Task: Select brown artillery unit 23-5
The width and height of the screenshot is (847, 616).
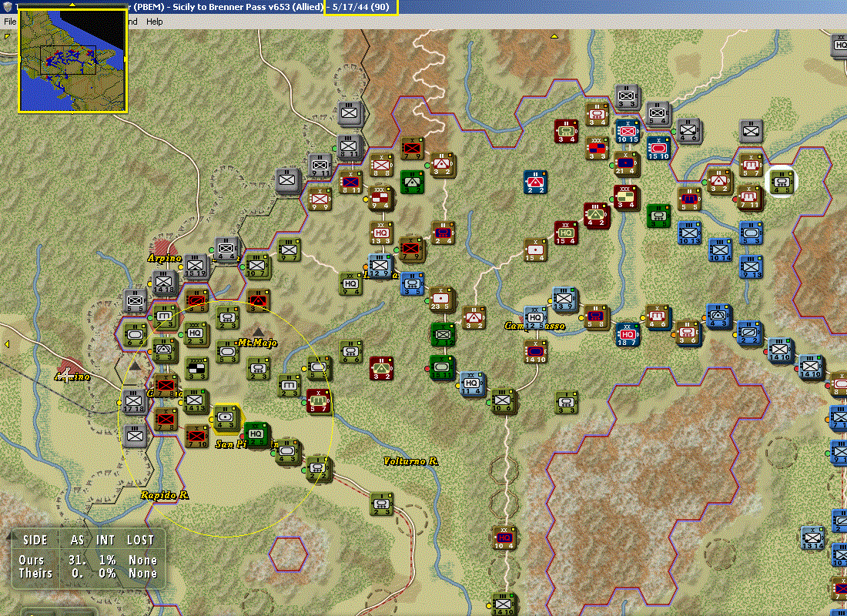Action: pos(441,300)
